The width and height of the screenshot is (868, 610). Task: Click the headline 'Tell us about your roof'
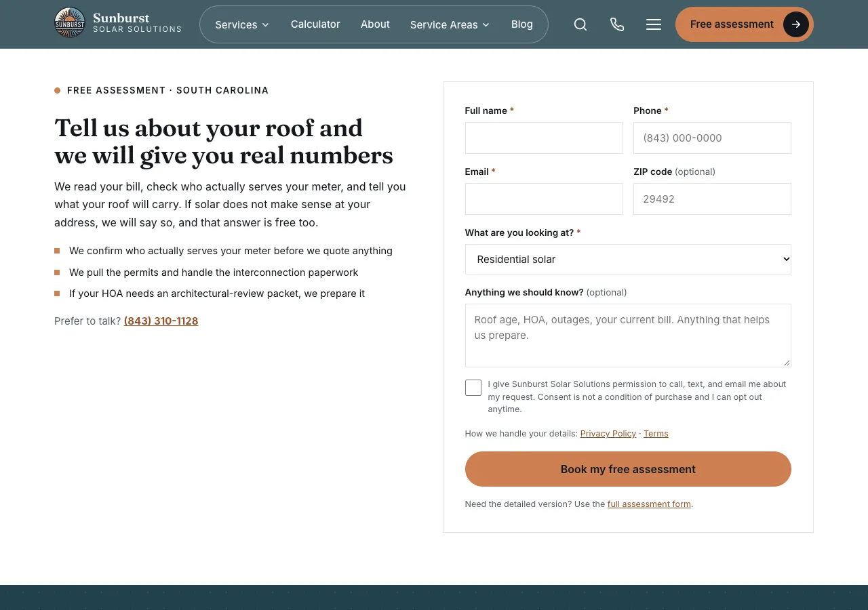224,142
